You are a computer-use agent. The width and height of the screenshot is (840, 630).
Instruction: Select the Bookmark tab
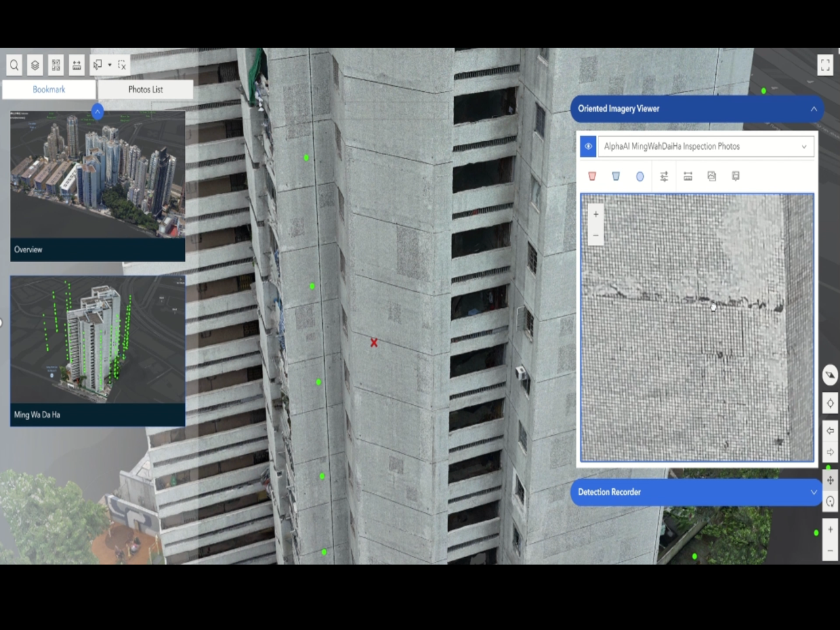[x=49, y=89]
